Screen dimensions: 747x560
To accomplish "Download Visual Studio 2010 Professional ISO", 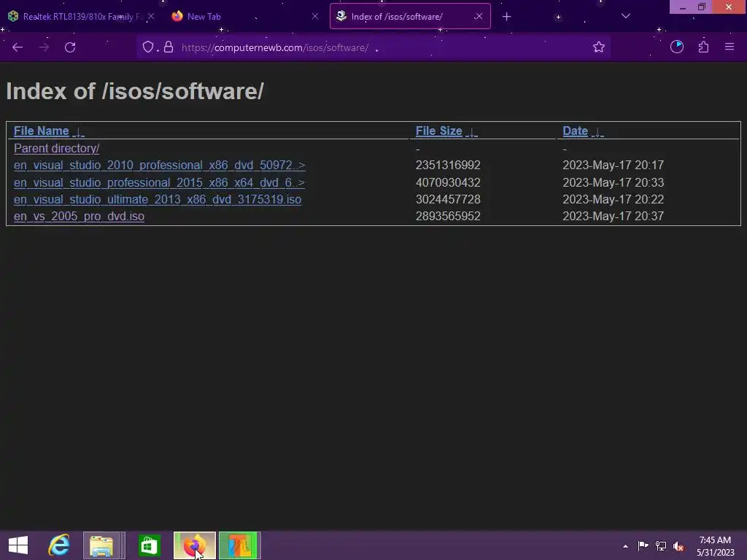I will pyautogui.click(x=160, y=166).
